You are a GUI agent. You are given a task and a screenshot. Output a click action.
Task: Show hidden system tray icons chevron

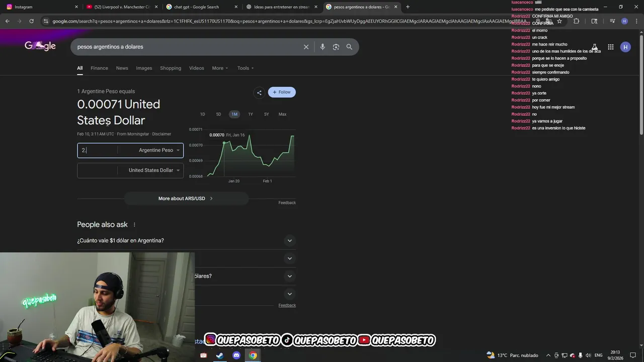tap(548, 355)
